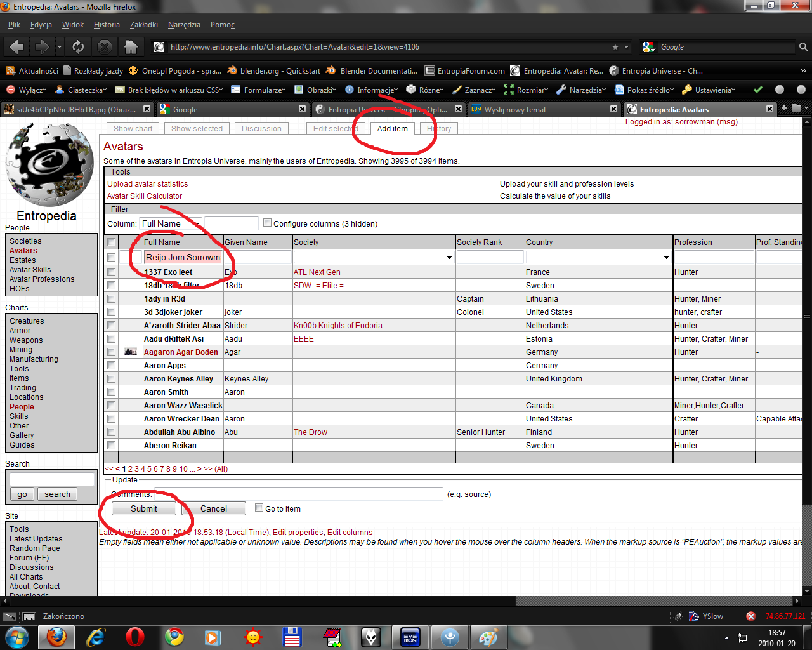Screen dimensions: 812x650
Task: Click the Comments input field
Action: [x=298, y=494]
